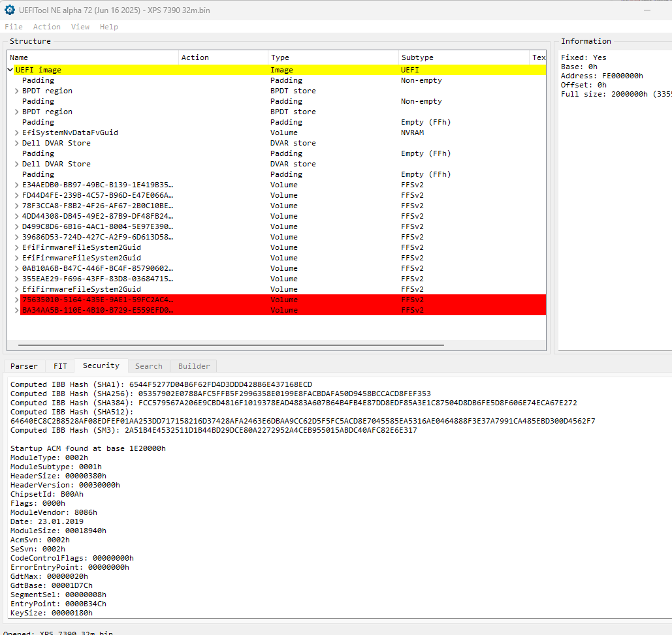Screen dimensions: 672x635
Task: Expand the 39686D53-724D-427C volume
Action: (x=17, y=237)
